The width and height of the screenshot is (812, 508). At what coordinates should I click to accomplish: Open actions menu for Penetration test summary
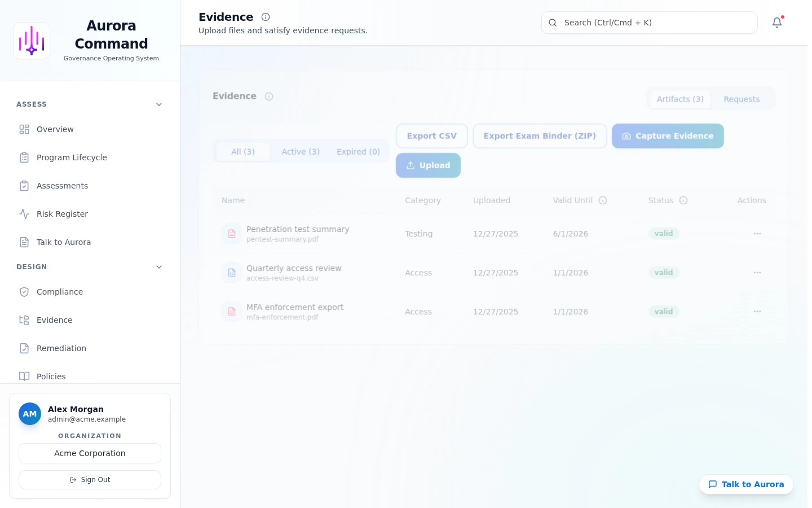[757, 234]
